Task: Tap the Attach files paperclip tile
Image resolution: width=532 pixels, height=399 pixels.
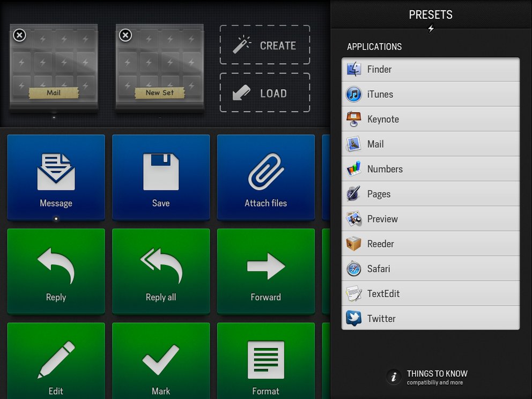Action: coord(265,178)
